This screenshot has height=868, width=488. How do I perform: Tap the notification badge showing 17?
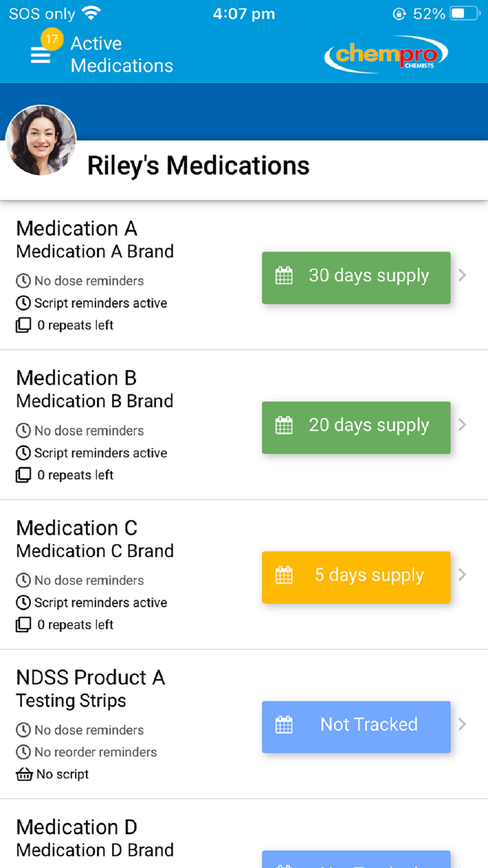pyautogui.click(x=52, y=39)
